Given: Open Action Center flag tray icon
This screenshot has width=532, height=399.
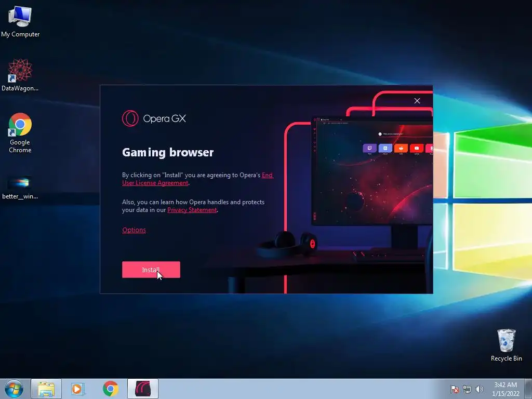Looking at the screenshot, I should coord(455,389).
